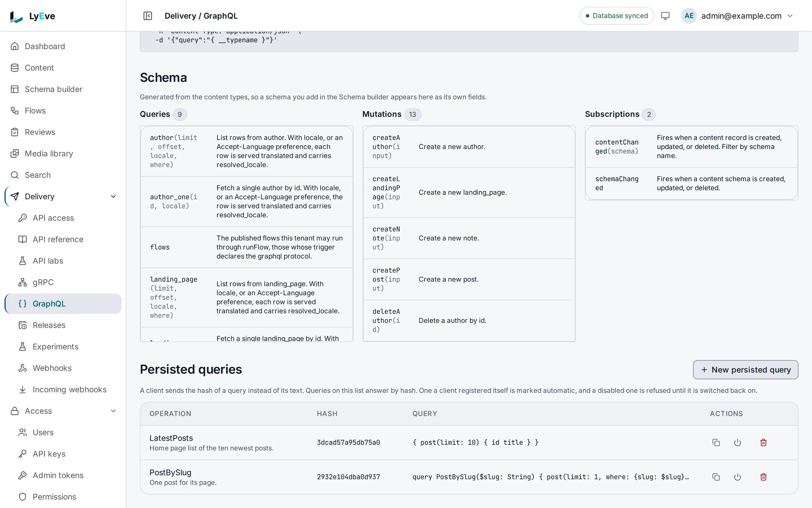
Task: Open API access page
Action: pos(63,218)
